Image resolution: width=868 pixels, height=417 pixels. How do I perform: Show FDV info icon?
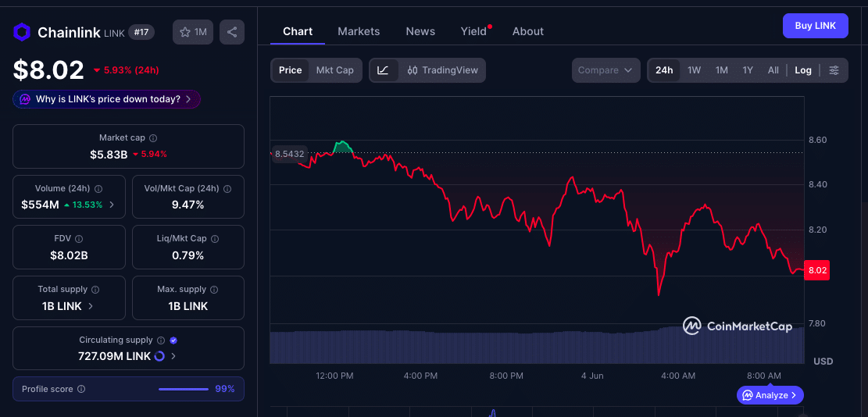click(x=79, y=239)
